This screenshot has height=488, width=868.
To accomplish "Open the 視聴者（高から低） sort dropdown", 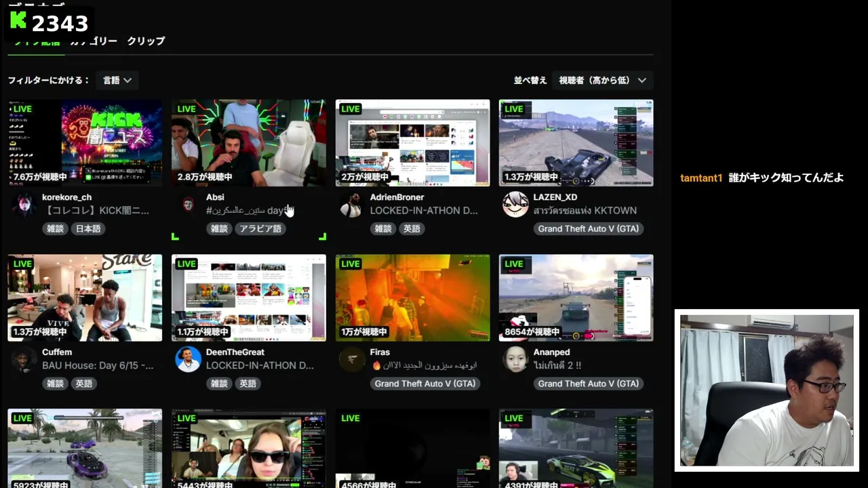I will (603, 80).
